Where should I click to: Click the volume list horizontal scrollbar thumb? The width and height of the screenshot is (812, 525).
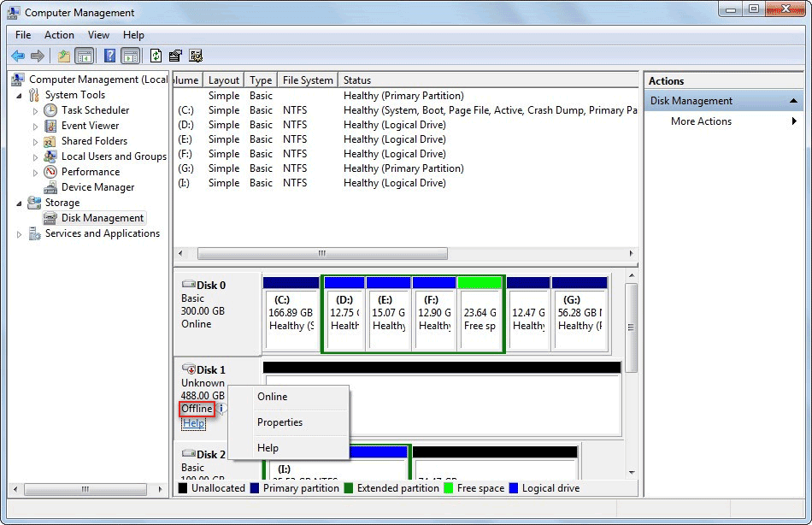click(x=322, y=254)
